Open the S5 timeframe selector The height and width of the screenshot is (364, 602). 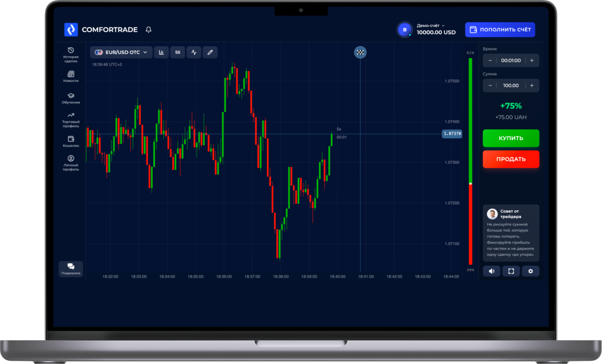click(178, 52)
